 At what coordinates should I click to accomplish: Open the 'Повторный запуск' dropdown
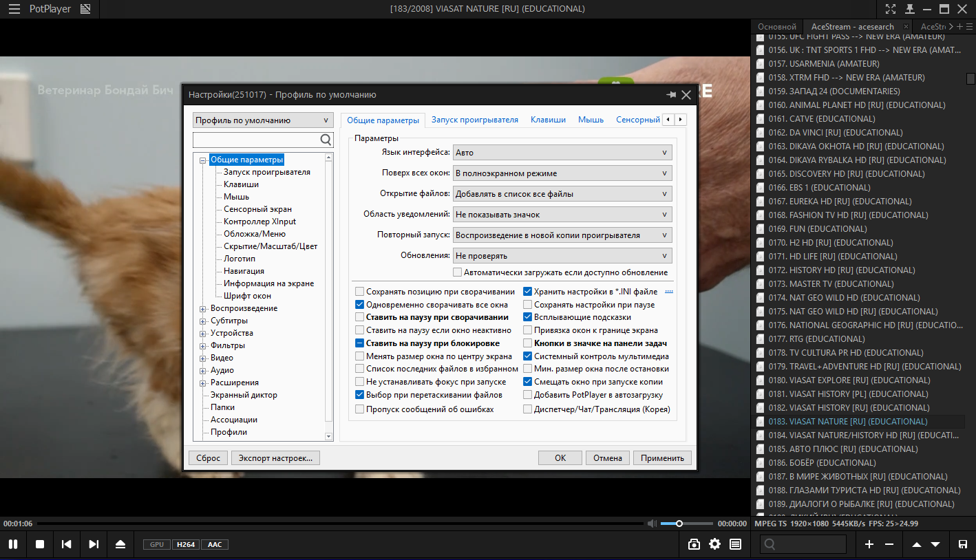(562, 235)
